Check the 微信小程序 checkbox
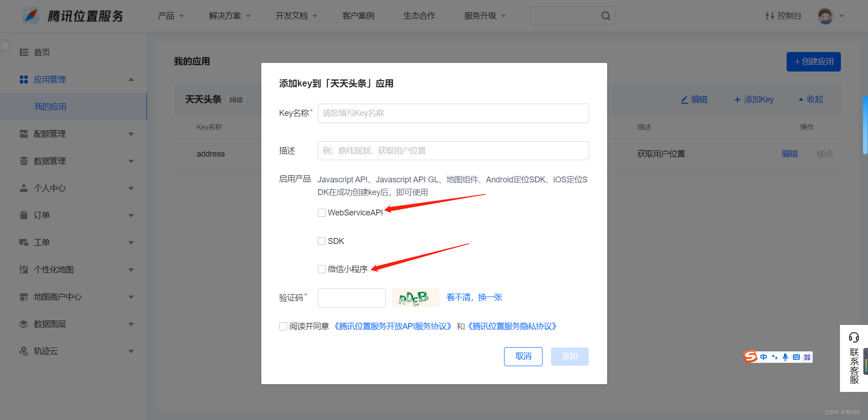 [x=321, y=269]
